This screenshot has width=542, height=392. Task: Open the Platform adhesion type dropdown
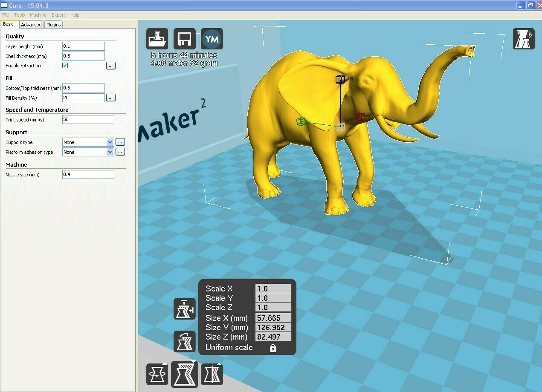[88, 152]
